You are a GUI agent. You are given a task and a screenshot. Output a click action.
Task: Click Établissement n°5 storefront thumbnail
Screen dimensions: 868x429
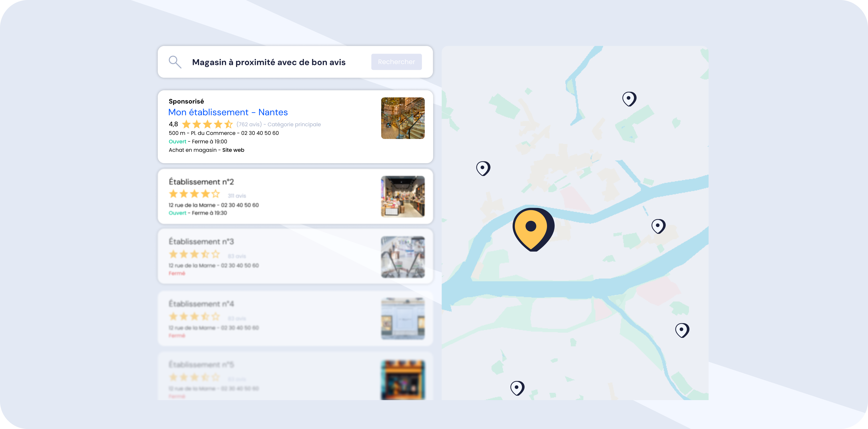tap(403, 380)
